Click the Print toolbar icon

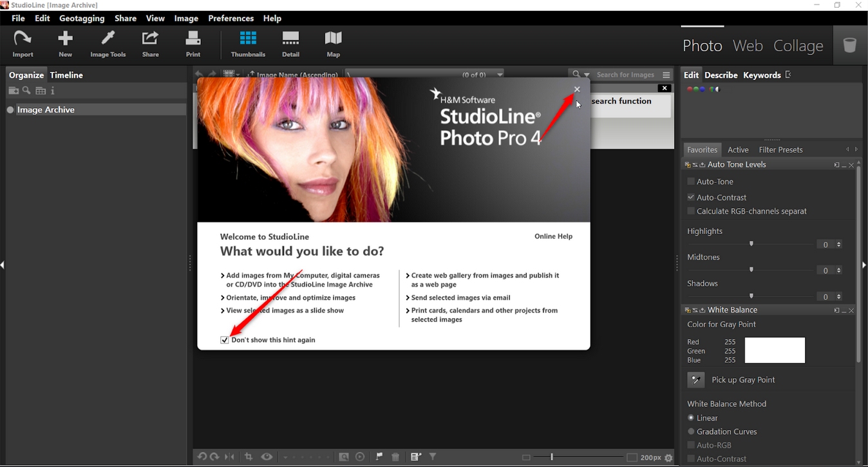click(x=193, y=44)
